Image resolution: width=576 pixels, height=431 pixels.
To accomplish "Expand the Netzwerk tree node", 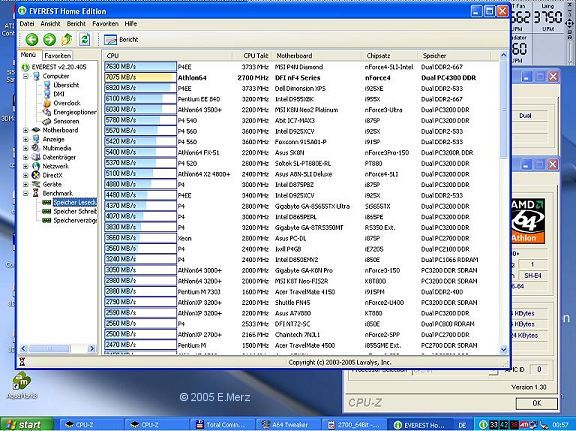I will 26,166.
